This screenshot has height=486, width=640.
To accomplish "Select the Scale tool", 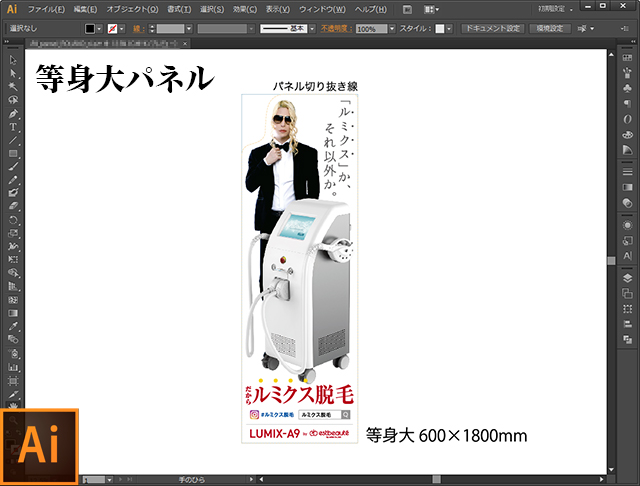I will [x=13, y=233].
